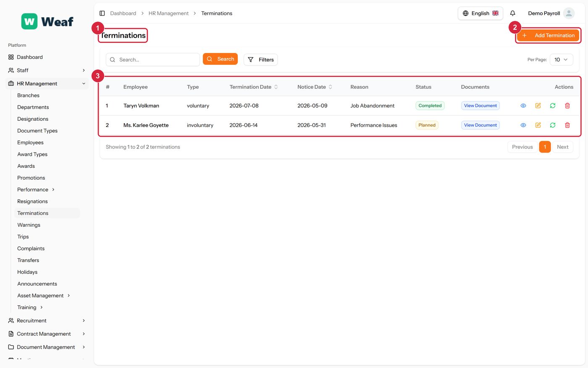Screen dimensions: 588x368
Task: Expand the Asset Management submenu
Action: coord(68,296)
